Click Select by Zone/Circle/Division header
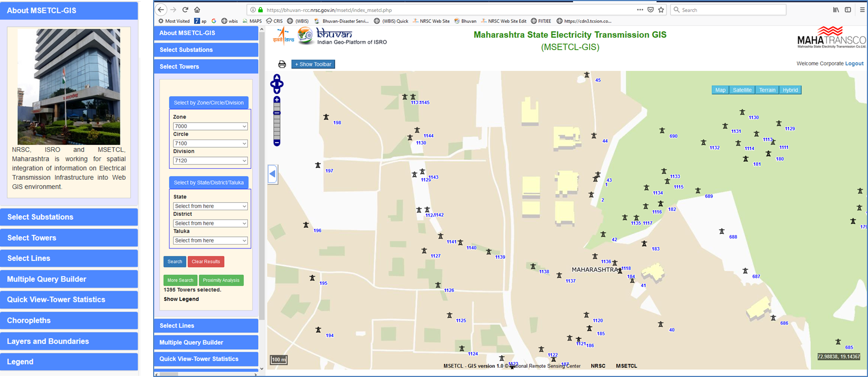This screenshot has height=377, width=868. point(209,102)
